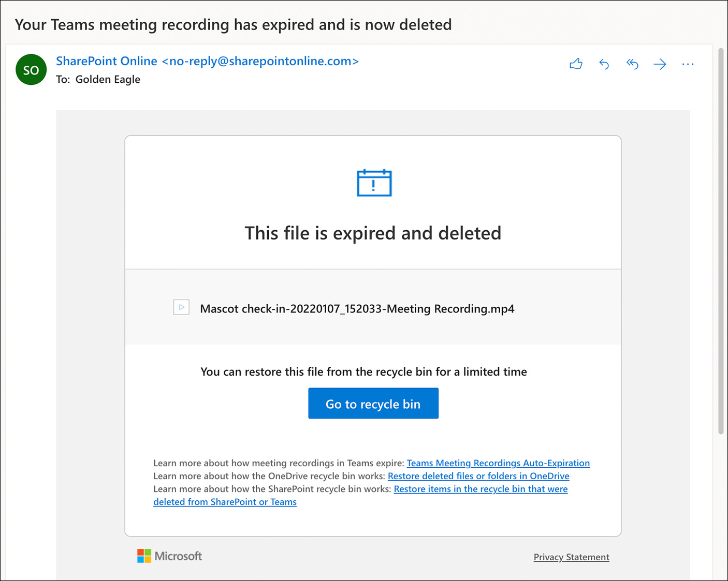Viewport: 728px width, 581px height.
Task: Click the email subject line heading
Action: click(x=233, y=25)
